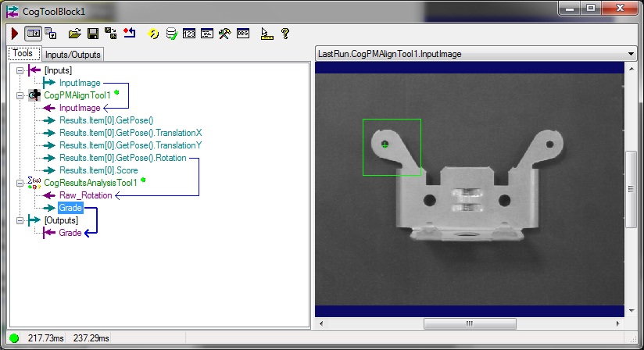644x350 pixels.
Task: Click the pointer-on-ruler tooltip icon
Action: click(267, 34)
